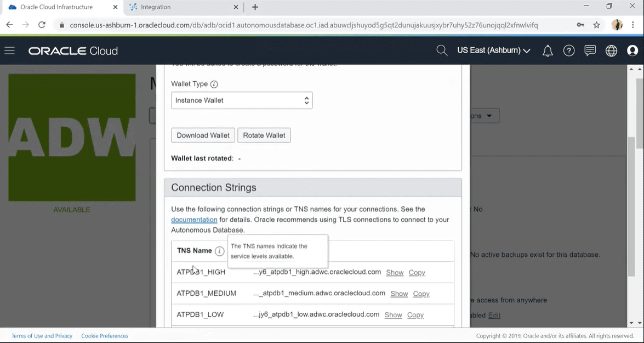
Task: Close the Integration browser tab
Action: (236, 7)
